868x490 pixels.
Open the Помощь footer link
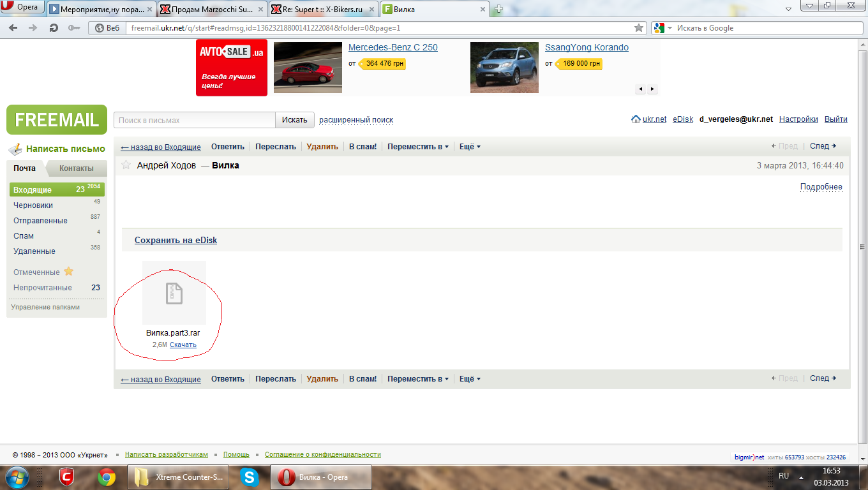(236, 455)
